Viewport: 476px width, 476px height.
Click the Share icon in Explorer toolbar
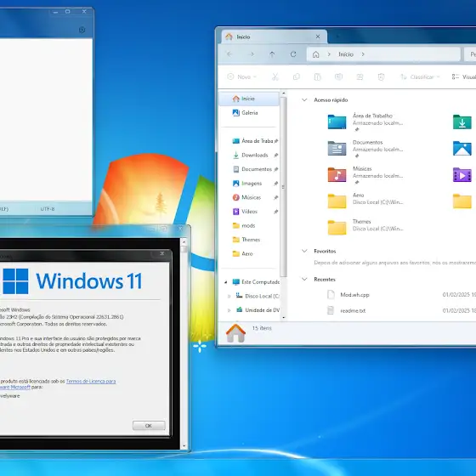[360, 76]
